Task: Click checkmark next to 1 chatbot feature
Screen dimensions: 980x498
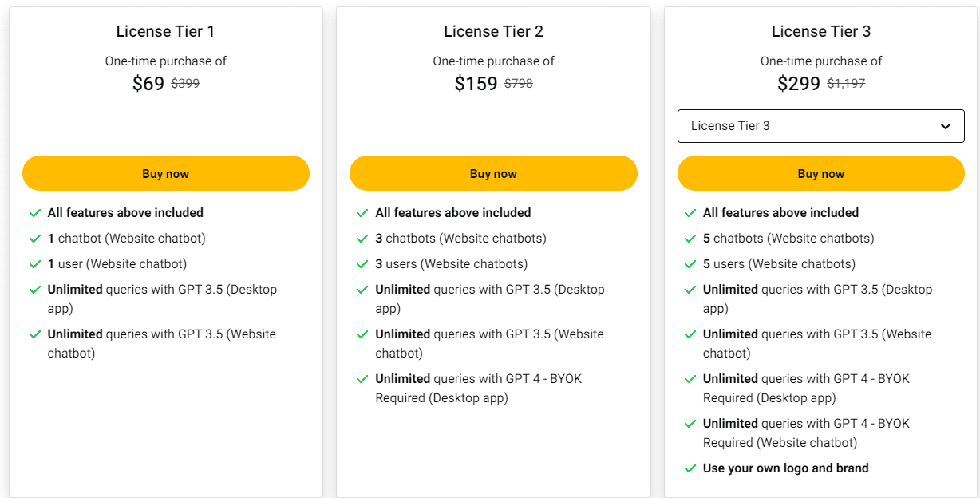Action: click(x=36, y=238)
